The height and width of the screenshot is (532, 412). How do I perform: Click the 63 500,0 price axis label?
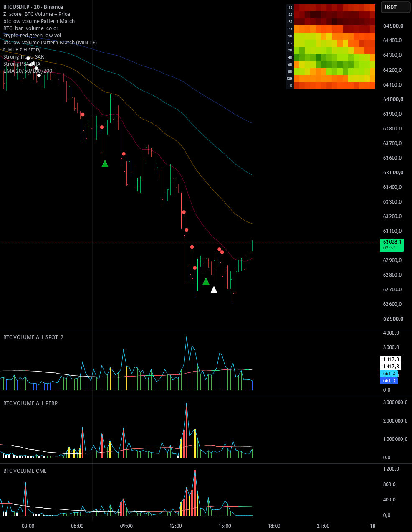point(393,173)
